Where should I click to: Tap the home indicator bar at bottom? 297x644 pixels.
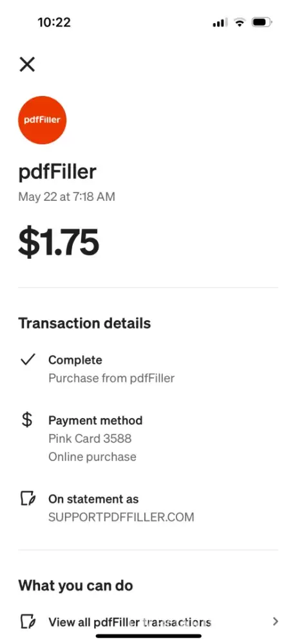coord(149,636)
